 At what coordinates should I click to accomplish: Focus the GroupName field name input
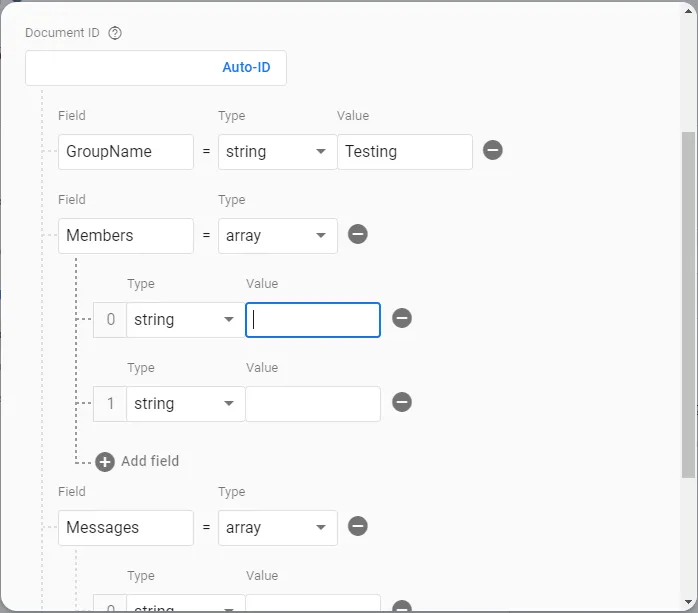(125, 152)
